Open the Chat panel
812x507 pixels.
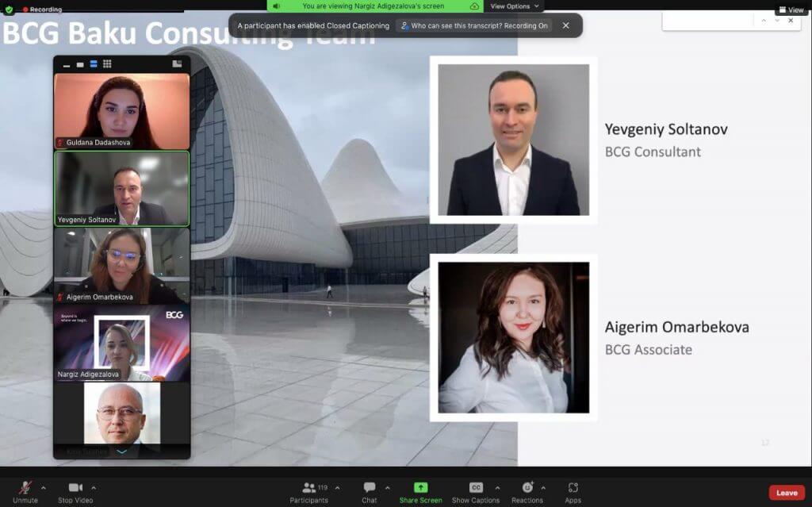(x=370, y=488)
